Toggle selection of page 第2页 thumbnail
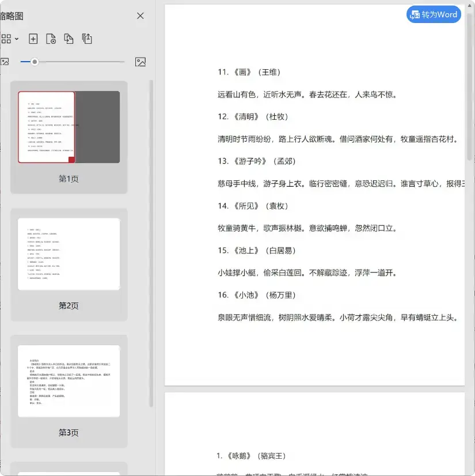 69,254
